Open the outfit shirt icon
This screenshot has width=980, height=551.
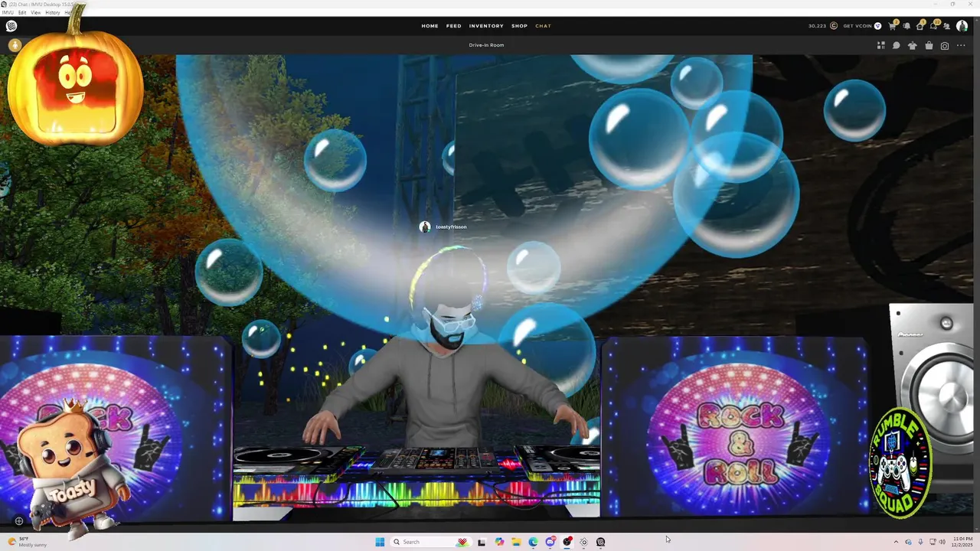pos(912,45)
